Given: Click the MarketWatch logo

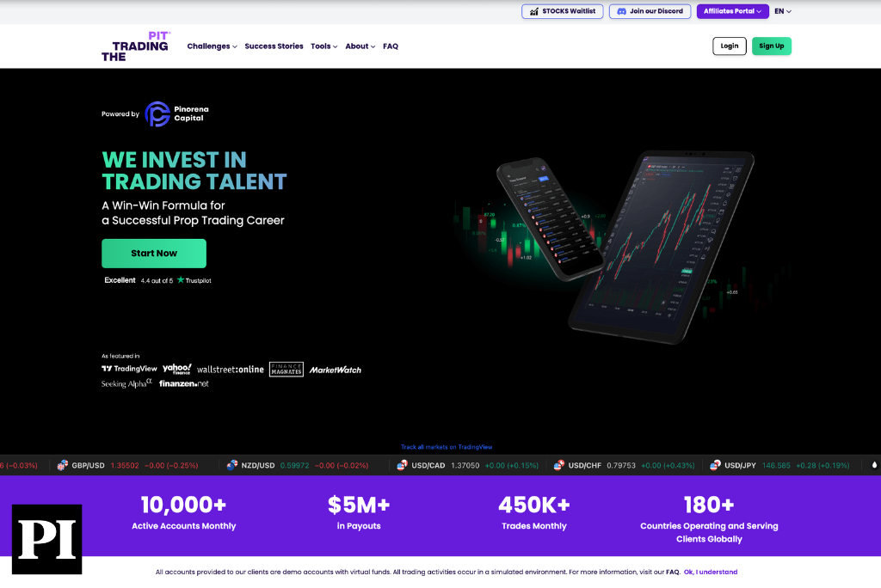Looking at the screenshot, I should (x=336, y=370).
